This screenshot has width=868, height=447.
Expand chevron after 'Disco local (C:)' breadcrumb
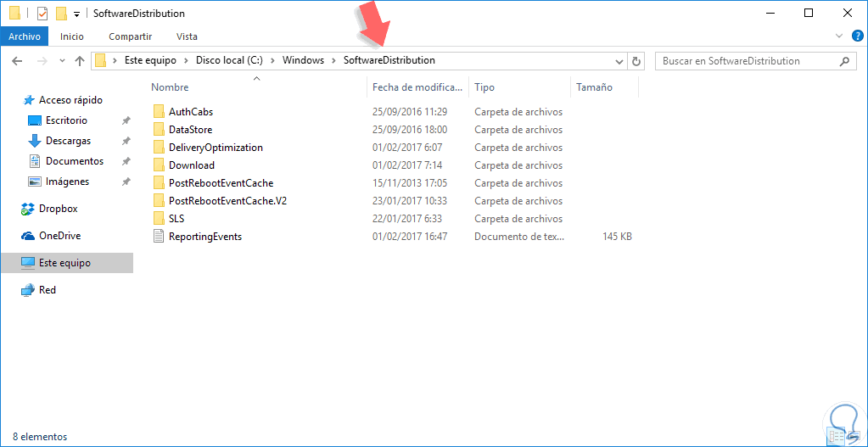coord(273,60)
